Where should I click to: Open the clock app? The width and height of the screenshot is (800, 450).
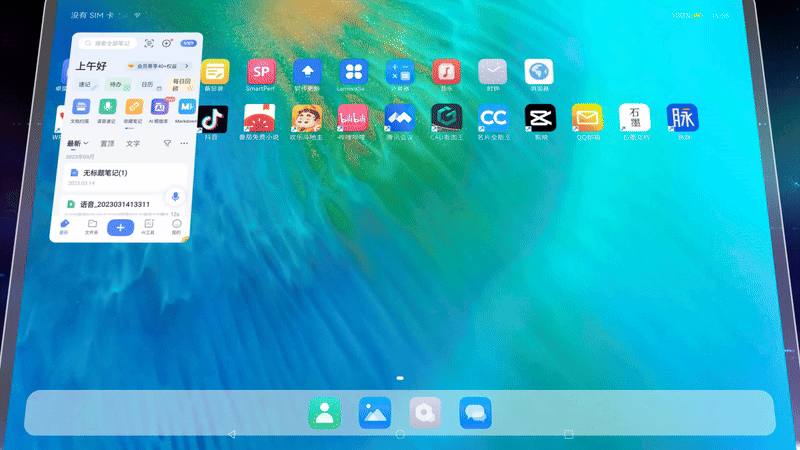point(492,72)
